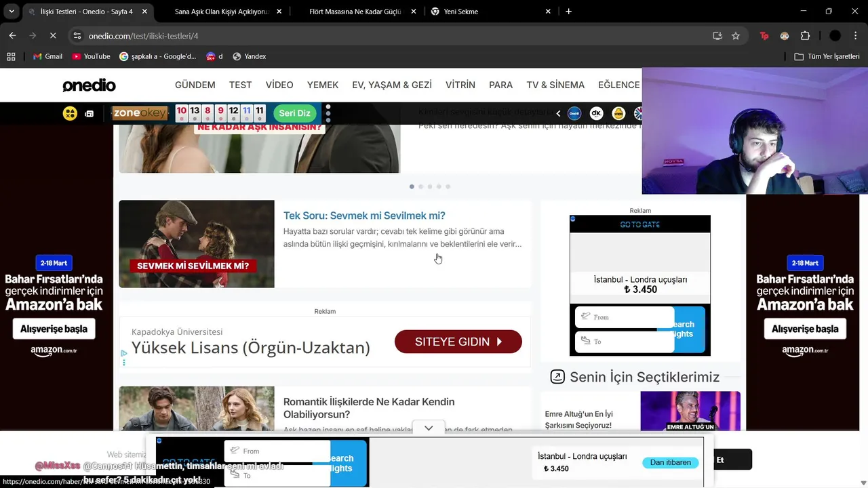Image resolution: width=868 pixels, height=488 pixels.
Task: Click Alışverişe başla on left Amazon banner
Action: point(54,329)
